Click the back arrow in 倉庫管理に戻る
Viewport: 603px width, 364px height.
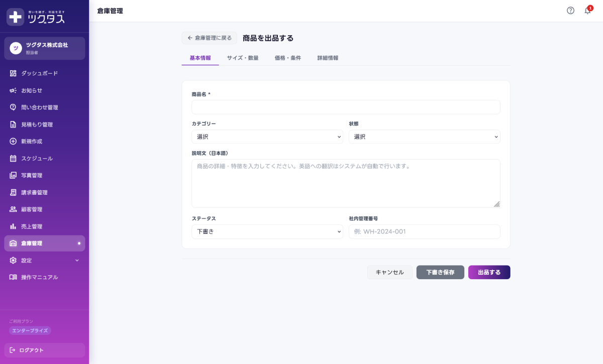190,38
